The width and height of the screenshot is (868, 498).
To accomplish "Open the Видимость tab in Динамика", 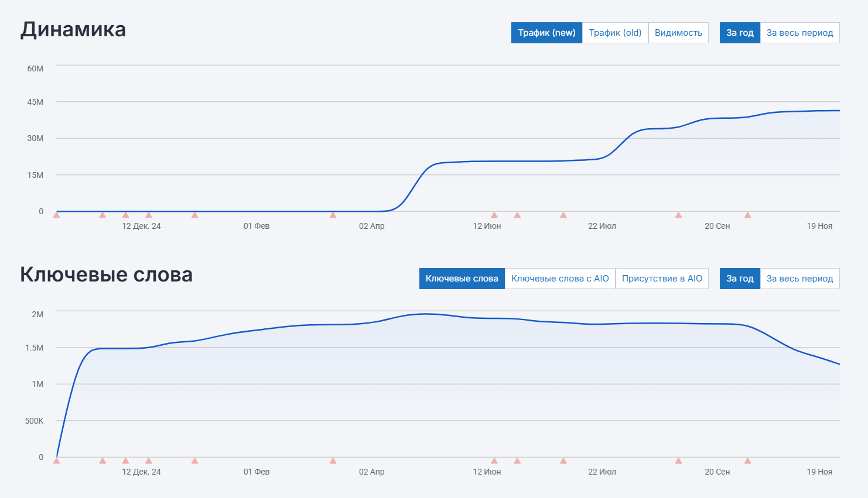I will [678, 33].
